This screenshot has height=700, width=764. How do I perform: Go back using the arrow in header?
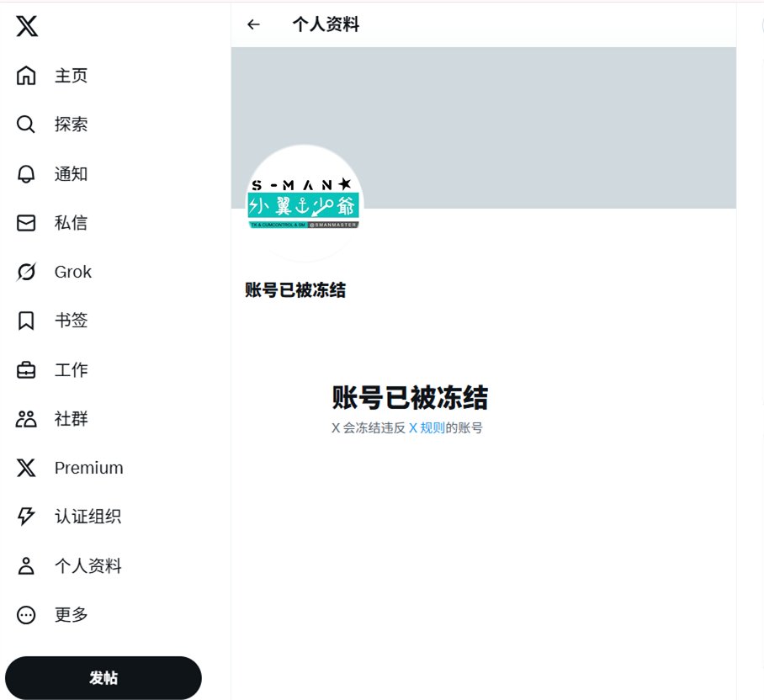[x=253, y=24]
